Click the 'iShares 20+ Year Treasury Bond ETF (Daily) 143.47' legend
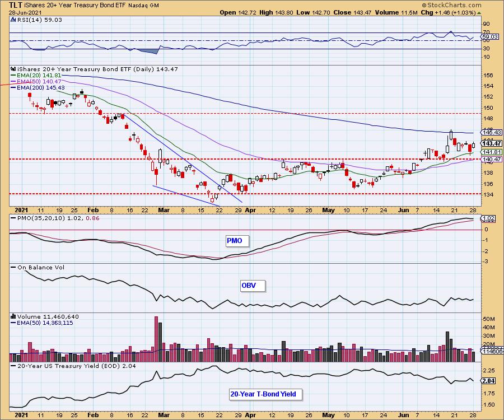504x420 pixels. point(97,69)
